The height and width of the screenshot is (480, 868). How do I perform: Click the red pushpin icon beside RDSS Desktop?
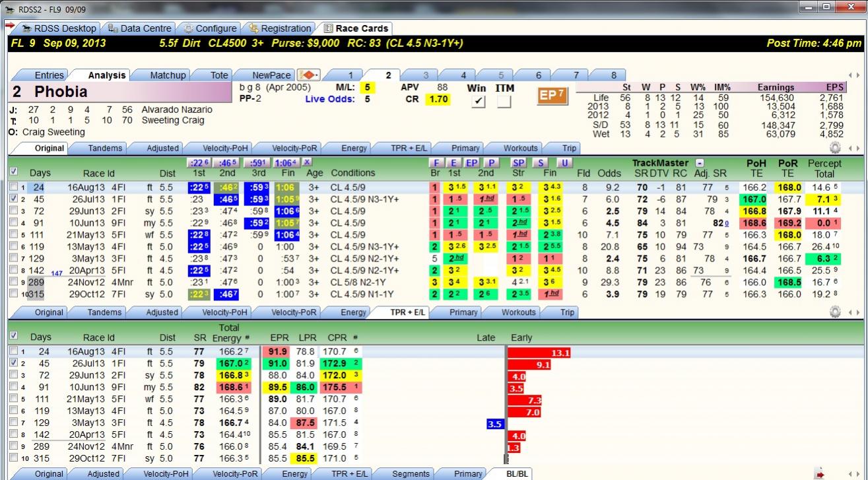(9, 25)
